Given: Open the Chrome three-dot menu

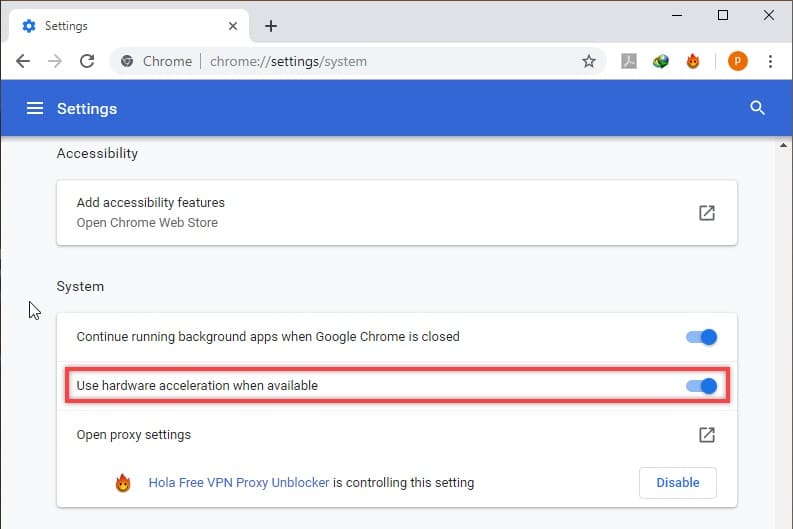Looking at the screenshot, I should [x=770, y=61].
